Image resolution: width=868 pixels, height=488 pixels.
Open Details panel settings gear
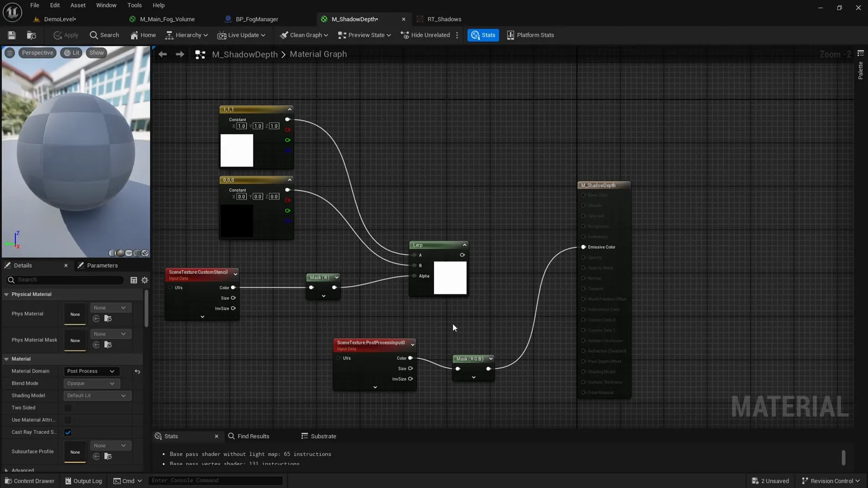[145, 280]
